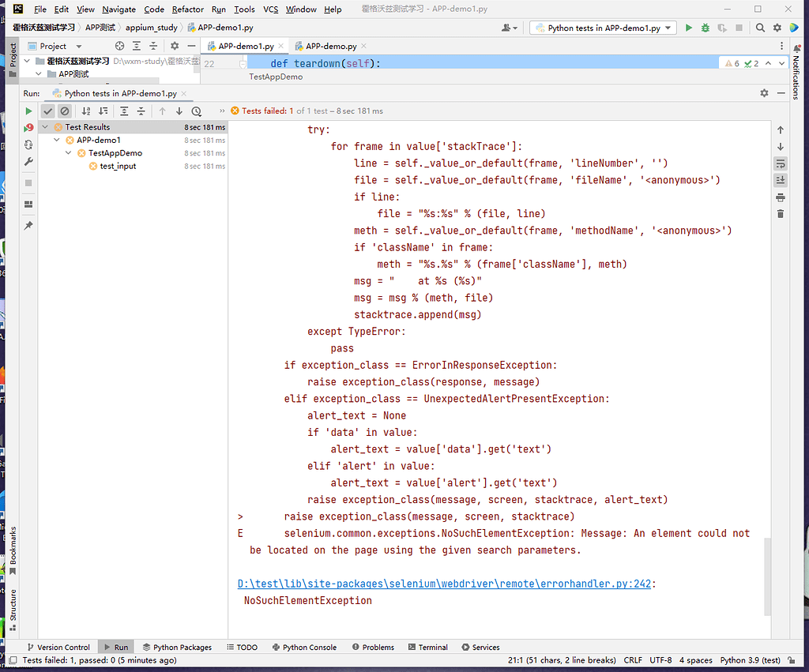Image resolution: width=809 pixels, height=672 pixels.
Task: Toggle Show Passed tests checkmark
Action: point(48,111)
